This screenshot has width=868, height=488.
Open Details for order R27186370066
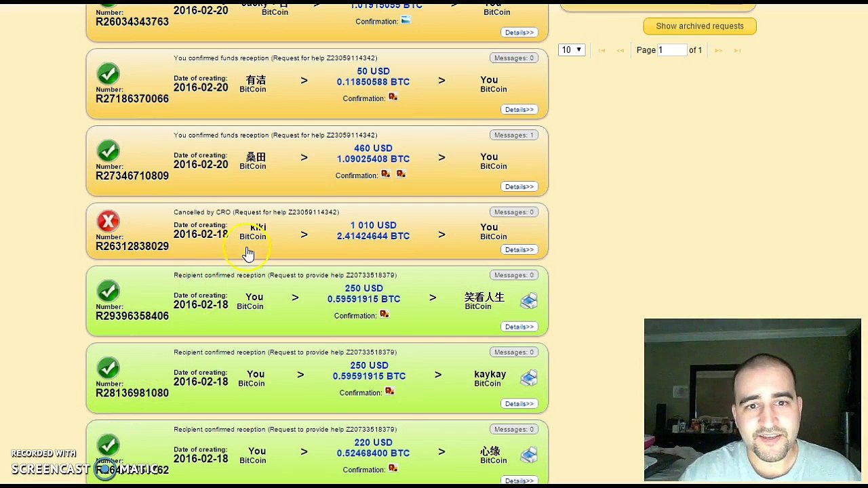coord(519,109)
